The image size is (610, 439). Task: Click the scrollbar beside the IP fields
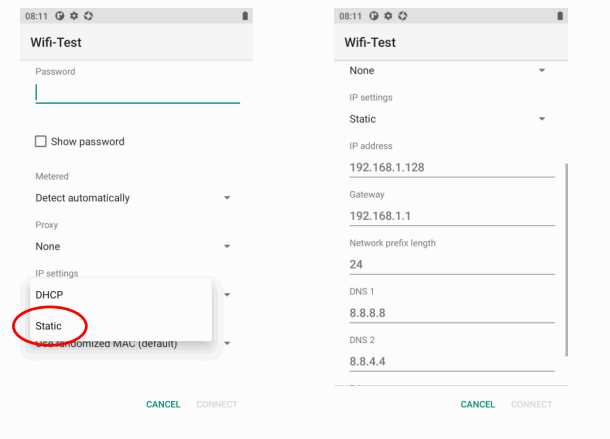pos(567,260)
